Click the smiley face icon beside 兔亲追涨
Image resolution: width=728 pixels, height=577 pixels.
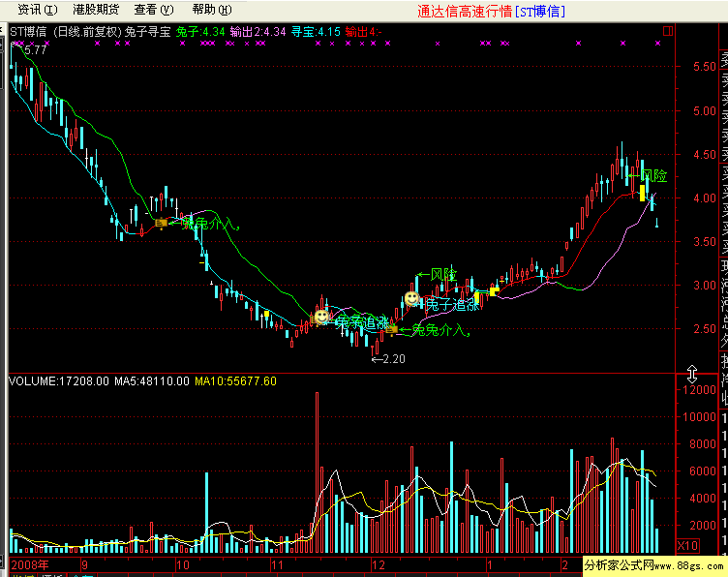pyautogui.click(x=321, y=317)
